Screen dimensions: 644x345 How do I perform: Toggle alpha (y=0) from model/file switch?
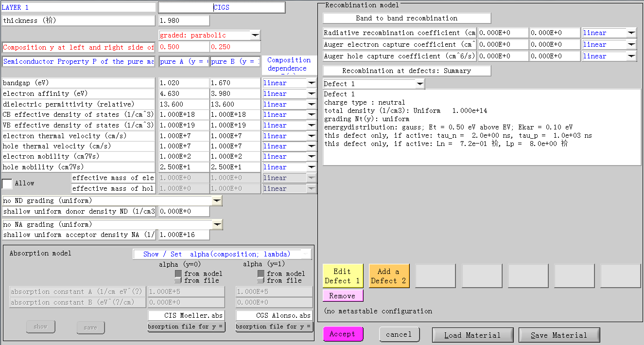pyautogui.click(x=178, y=277)
